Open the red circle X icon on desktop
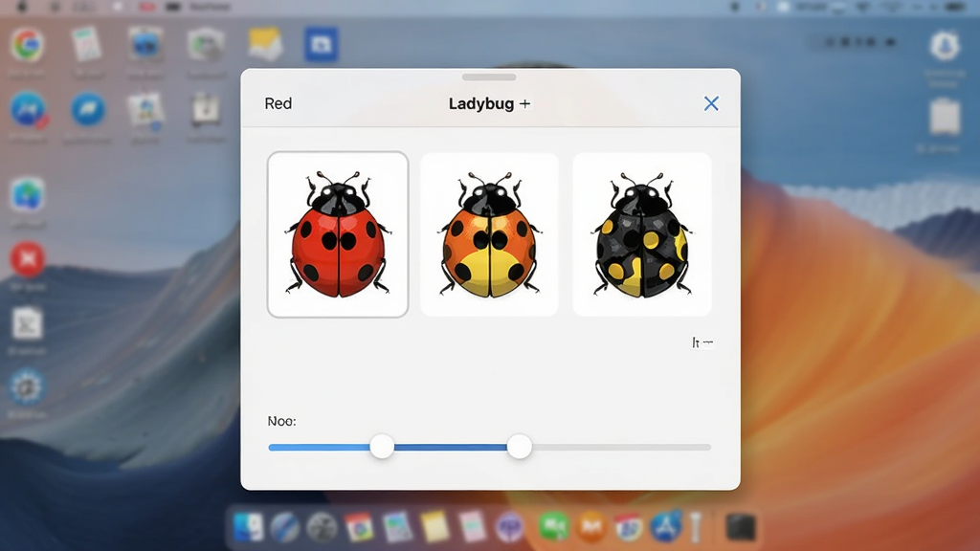This screenshot has height=551, width=980. point(27,259)
